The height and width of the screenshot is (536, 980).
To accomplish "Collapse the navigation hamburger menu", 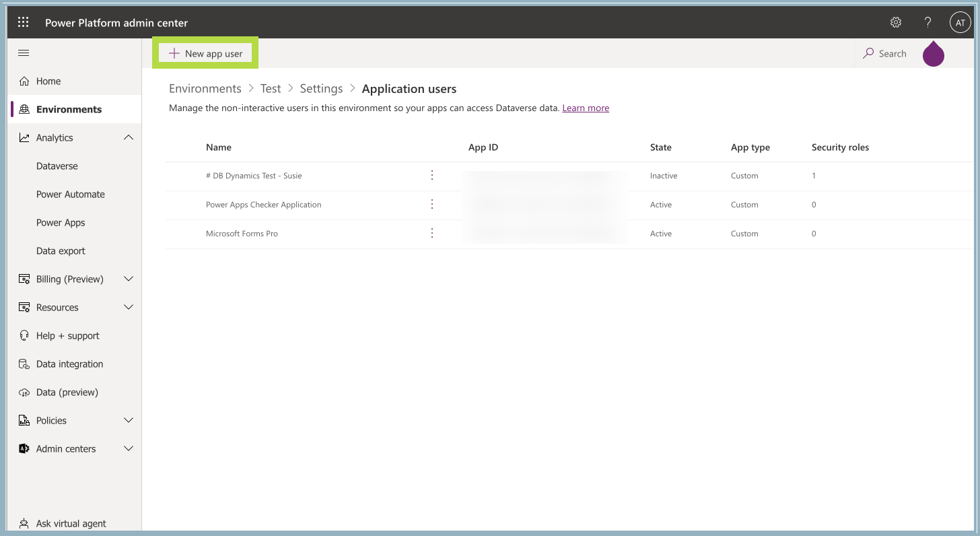I will (x=24, y=53).
